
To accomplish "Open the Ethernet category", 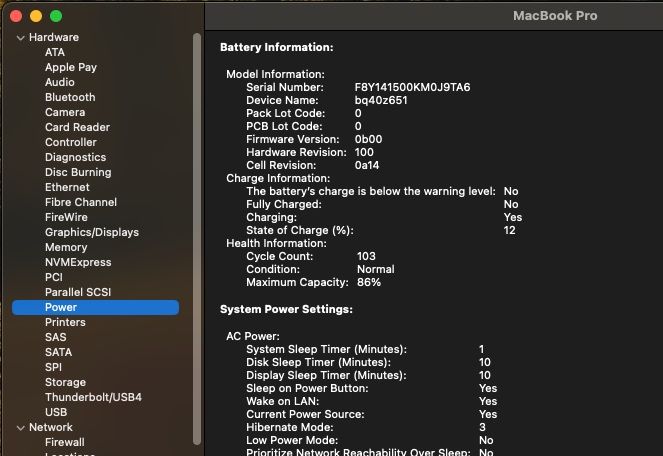I will (67, 187).
